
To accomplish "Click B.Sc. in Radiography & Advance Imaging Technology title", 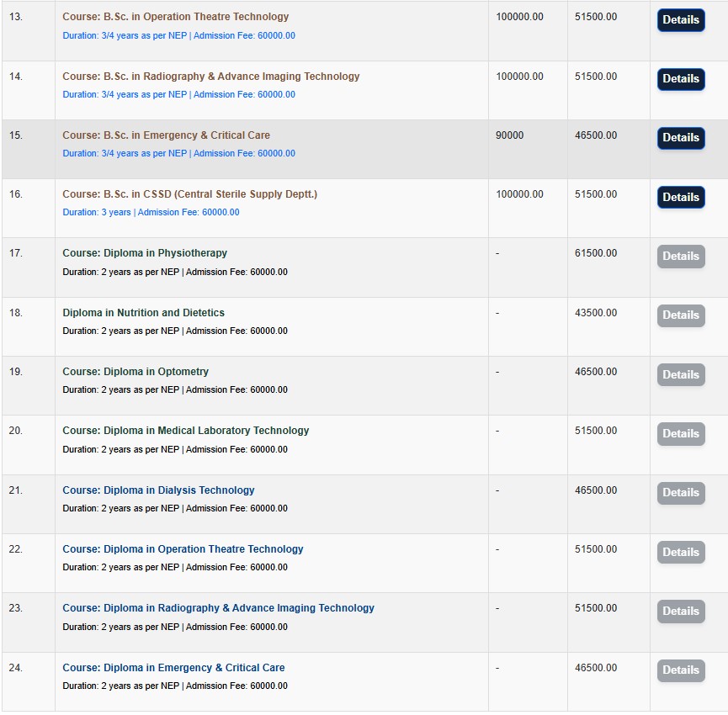I will click(210, 77).
